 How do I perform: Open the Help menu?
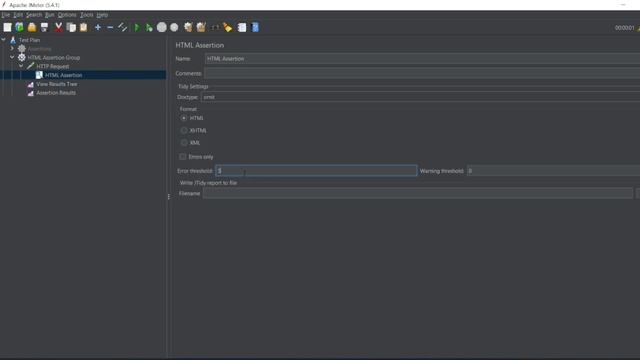pyautogui.click(x=102, y=15)
